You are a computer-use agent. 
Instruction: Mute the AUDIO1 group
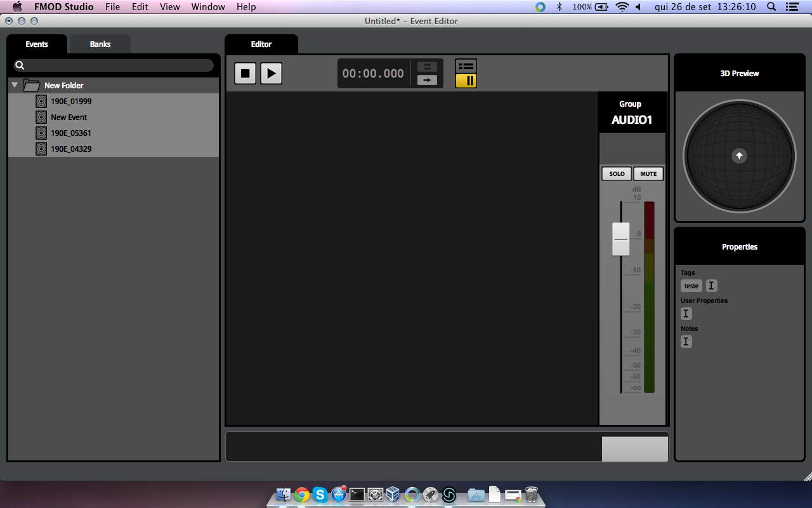(x=648, y=174)
